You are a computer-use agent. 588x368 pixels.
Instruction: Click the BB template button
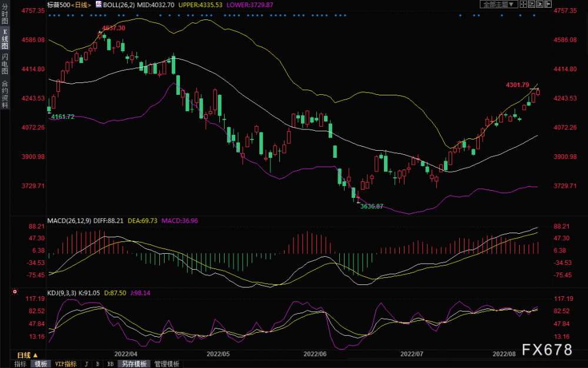click(x=111, y=364)
